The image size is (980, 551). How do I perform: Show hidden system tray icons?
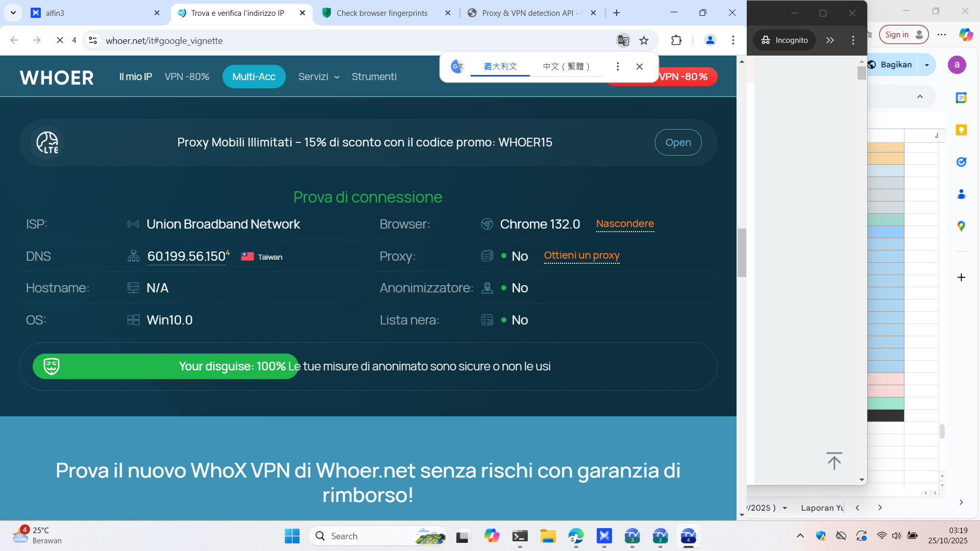(x=800, y=536)
